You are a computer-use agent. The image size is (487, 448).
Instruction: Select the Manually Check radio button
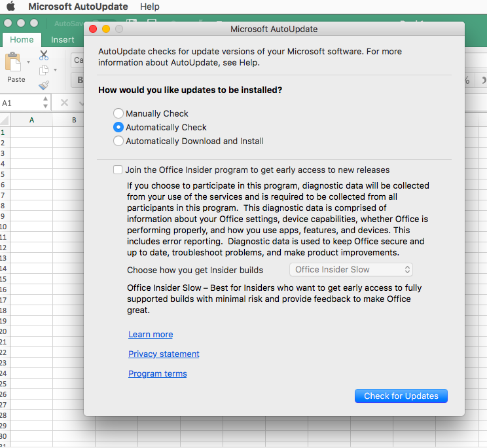pos(118,113)
